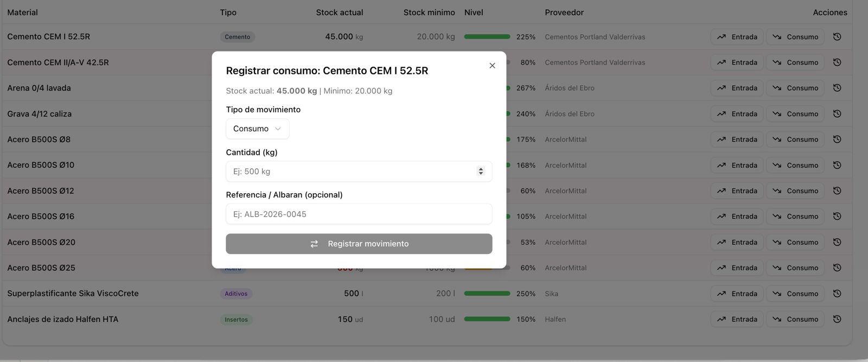Open history for Cemento CEM I 52.5R
Image resolution: width=868 pixels, height=362 pixels.
pyautogui.click(x=837, y=37)
